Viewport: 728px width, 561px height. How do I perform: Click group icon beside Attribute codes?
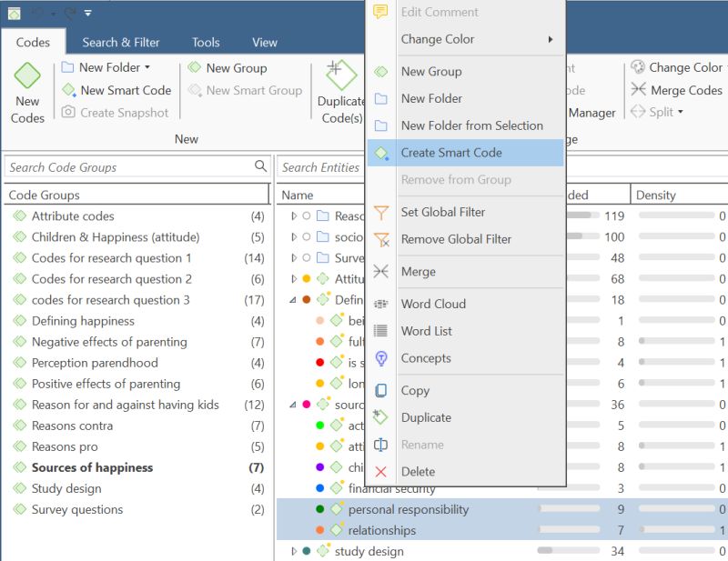pos(19,215)
